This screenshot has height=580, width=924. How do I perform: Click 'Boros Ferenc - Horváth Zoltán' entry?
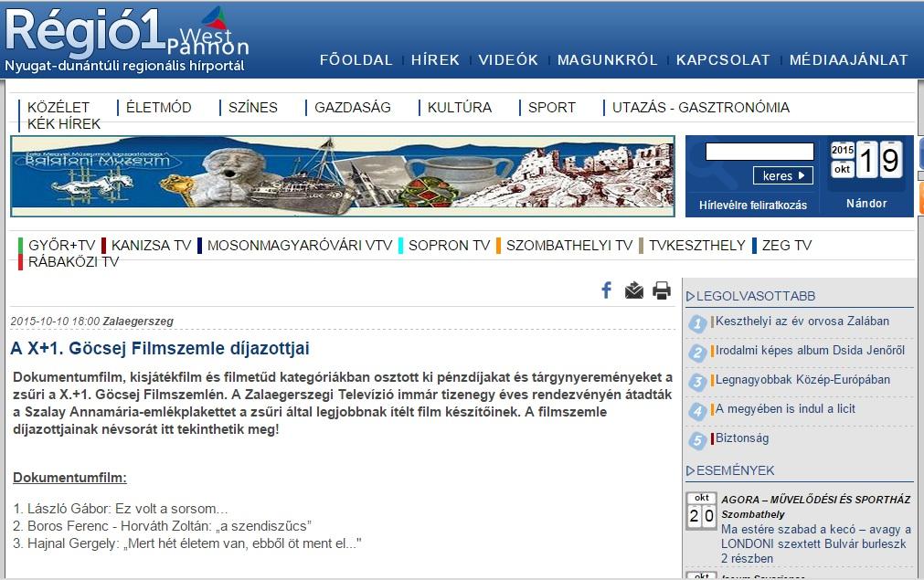162,526
